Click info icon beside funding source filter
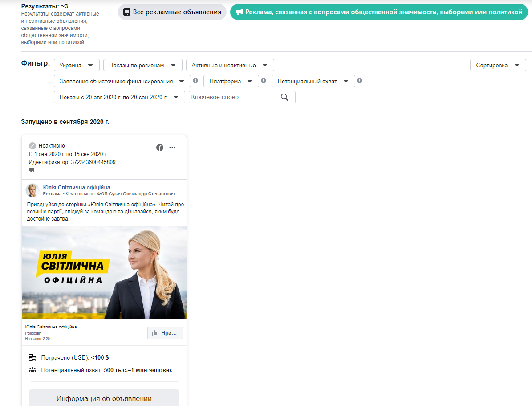 point(195,81)
